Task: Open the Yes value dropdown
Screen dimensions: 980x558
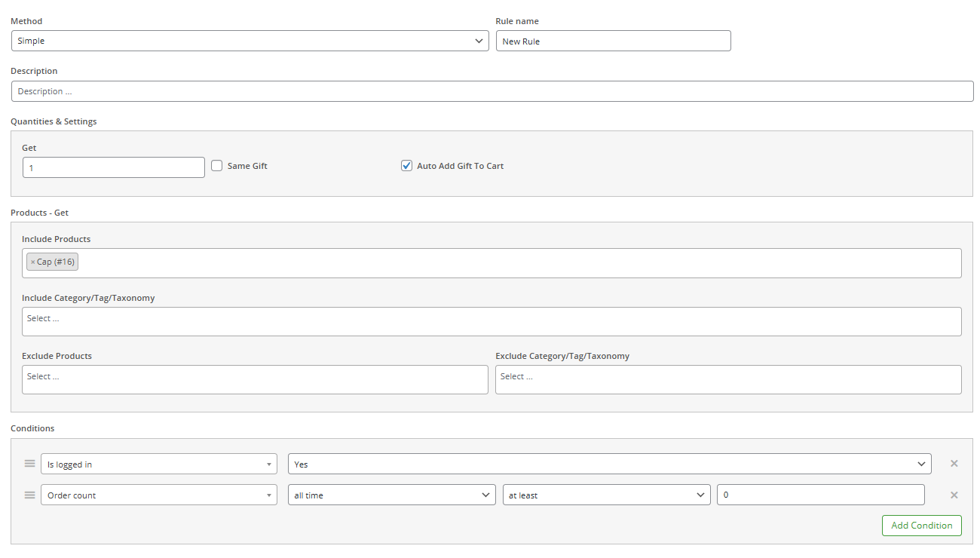Action: pyautogui.click(x=607, y=463)
